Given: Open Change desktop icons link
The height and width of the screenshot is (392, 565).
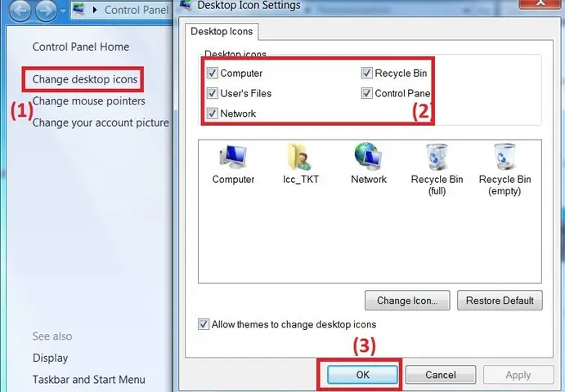Looking at the screenshot, I should coord(85,79).
